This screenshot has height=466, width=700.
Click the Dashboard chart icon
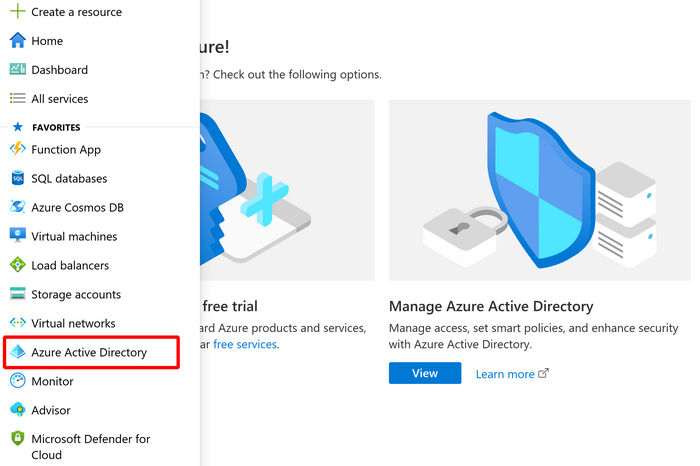(17, 70)
